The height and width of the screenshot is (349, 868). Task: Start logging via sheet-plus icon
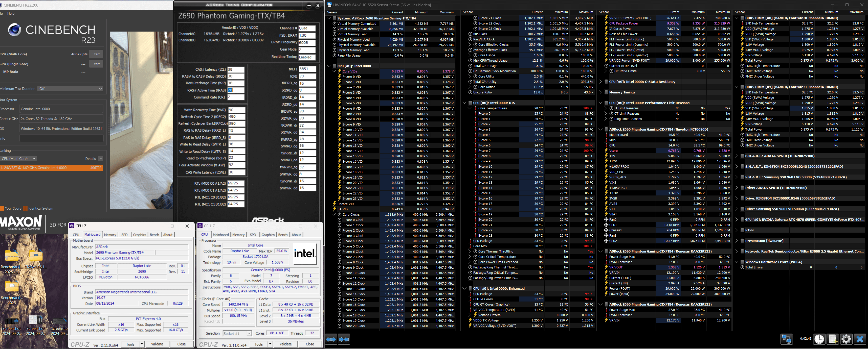pos(833,339)
